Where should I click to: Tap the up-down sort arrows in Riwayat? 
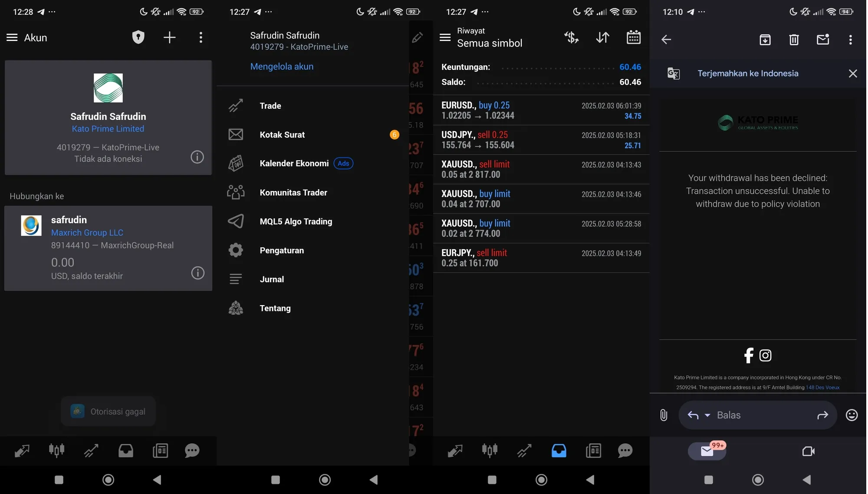602,38
